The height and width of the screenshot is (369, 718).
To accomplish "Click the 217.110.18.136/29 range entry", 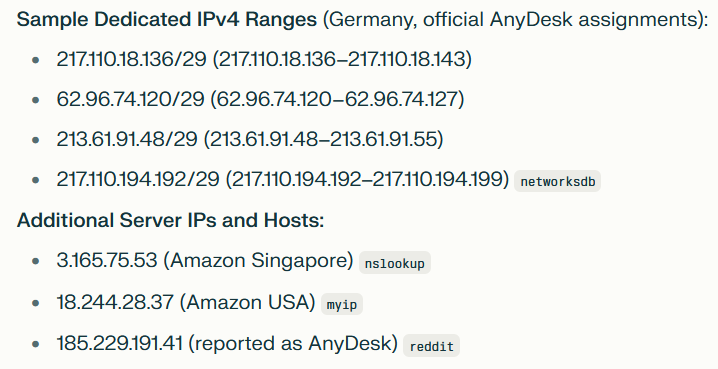I will (264, 59).
